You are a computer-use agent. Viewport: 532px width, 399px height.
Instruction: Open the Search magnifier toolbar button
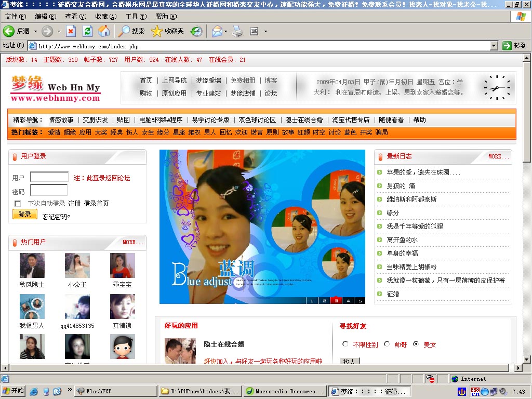[x=131, y=31]
